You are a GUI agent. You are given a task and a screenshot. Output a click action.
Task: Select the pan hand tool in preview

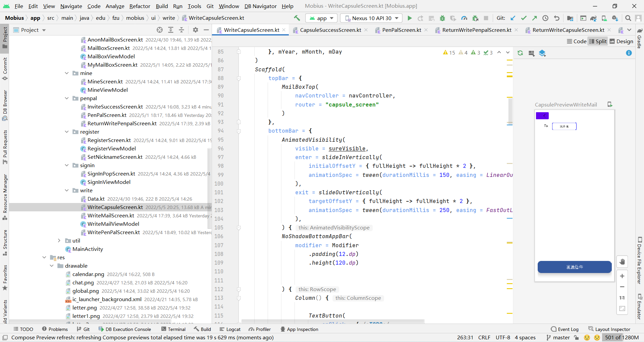622,262
